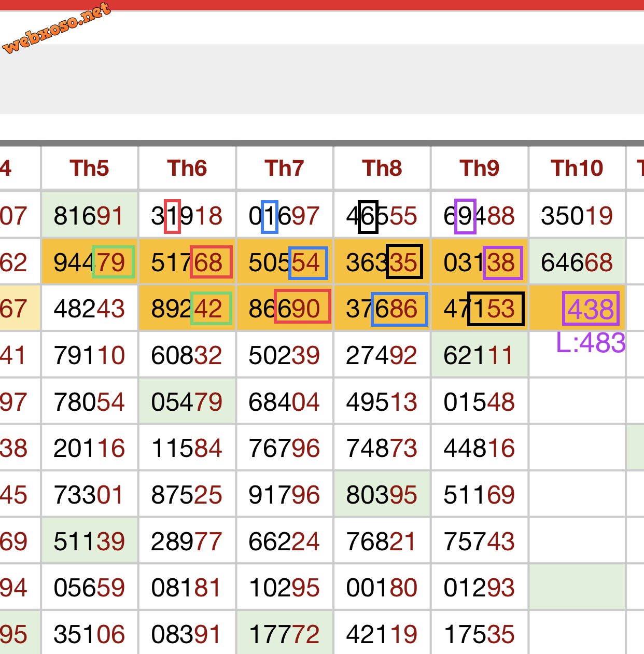Image resolution: width=644 pixels, height=654 pixels.
Task: Click the cell showing 89242
Action: point(187,309)
